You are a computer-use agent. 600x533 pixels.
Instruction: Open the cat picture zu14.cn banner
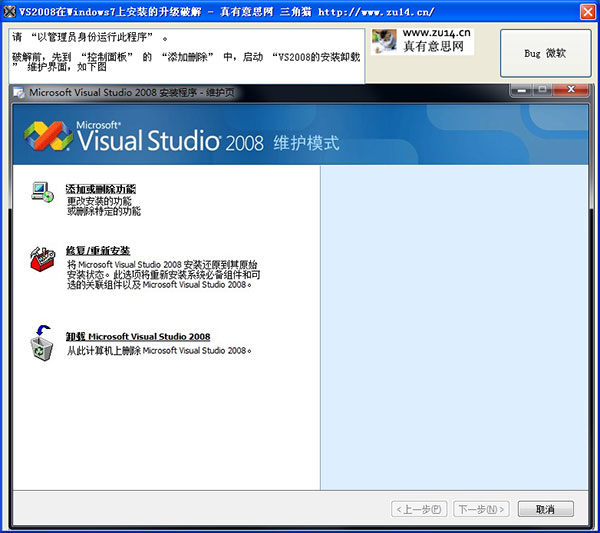tap(422, 41)
